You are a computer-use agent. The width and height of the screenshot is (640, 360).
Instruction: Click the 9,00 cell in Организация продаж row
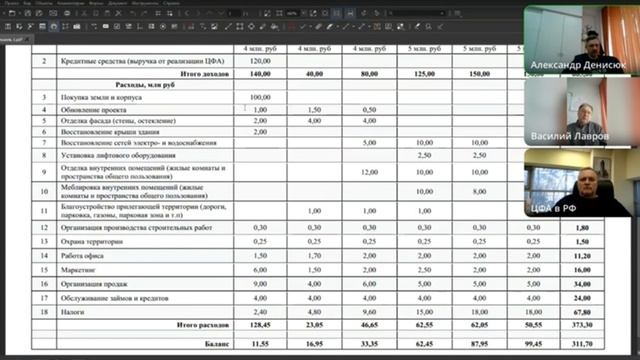[x=260, y=284]
